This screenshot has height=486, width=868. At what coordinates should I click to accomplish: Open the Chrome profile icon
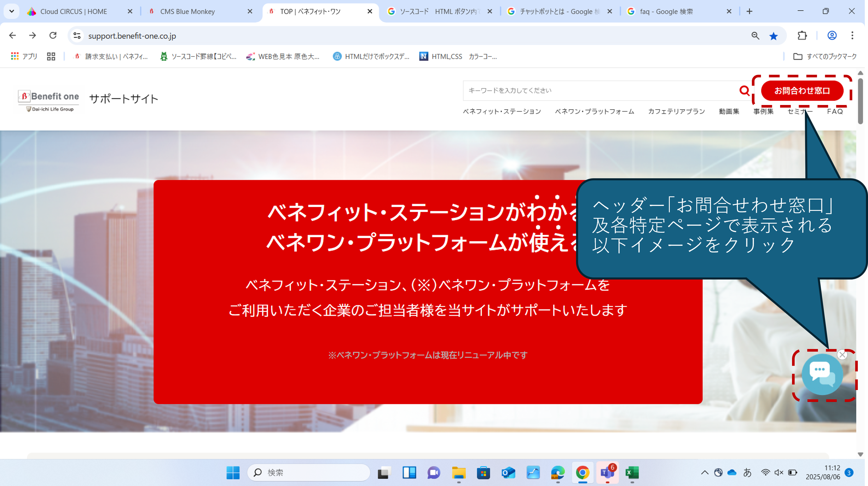click(x=832, y=35)
